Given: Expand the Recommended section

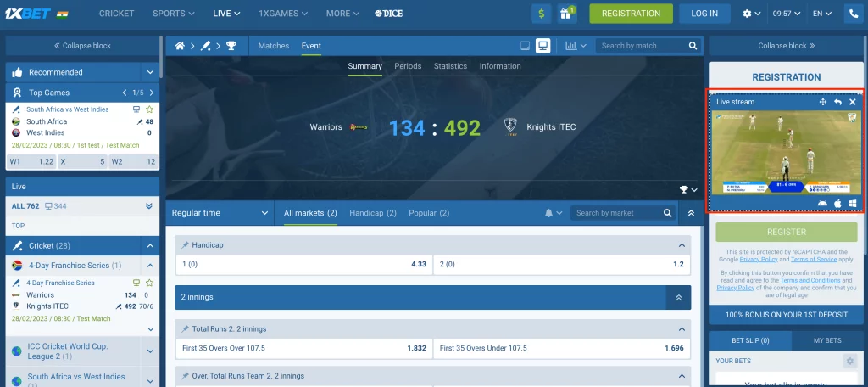Looking at the screenshot, I should point(150,72).
